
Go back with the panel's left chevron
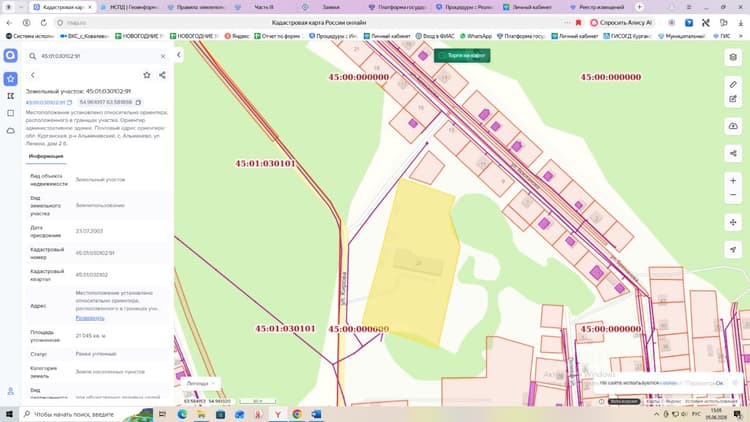[x=33, y=75]
